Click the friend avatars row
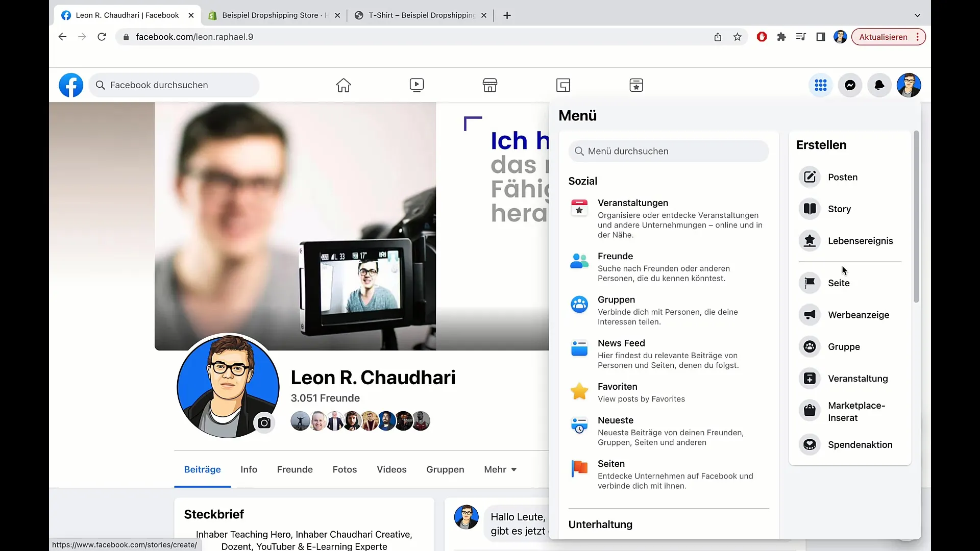Viewport: 980px width, 551px height. click(360, 421)
